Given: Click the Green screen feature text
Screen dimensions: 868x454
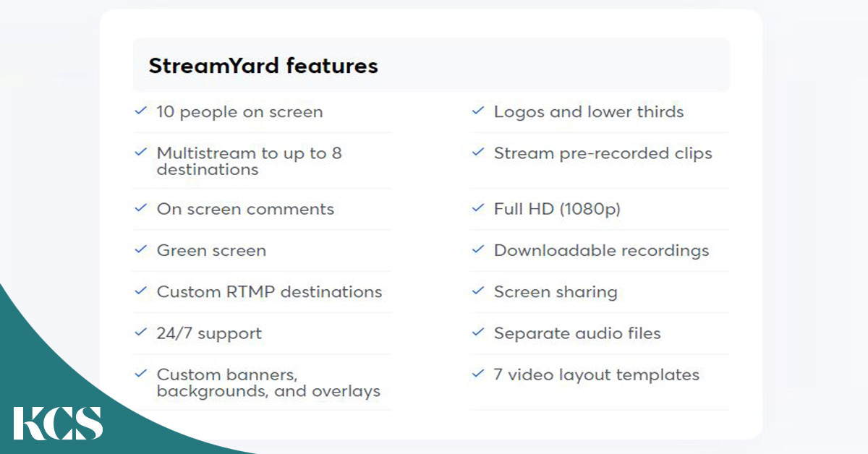Looking at the screenshot, I should coord(211,251).
